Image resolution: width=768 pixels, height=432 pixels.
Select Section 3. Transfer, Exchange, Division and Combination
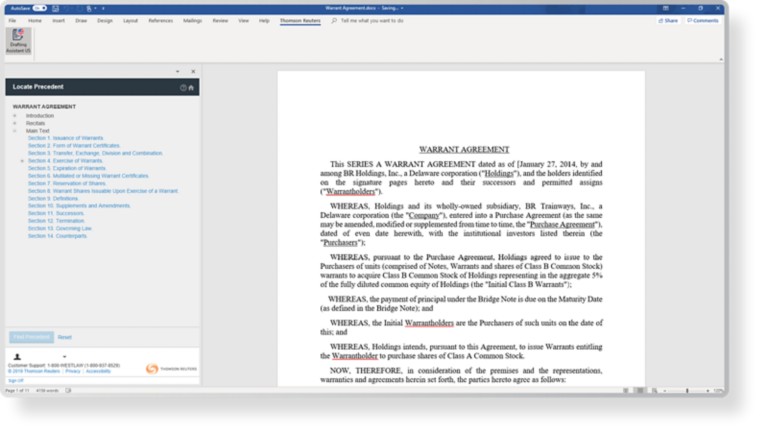pyautogui.click(x=95, y=153)
